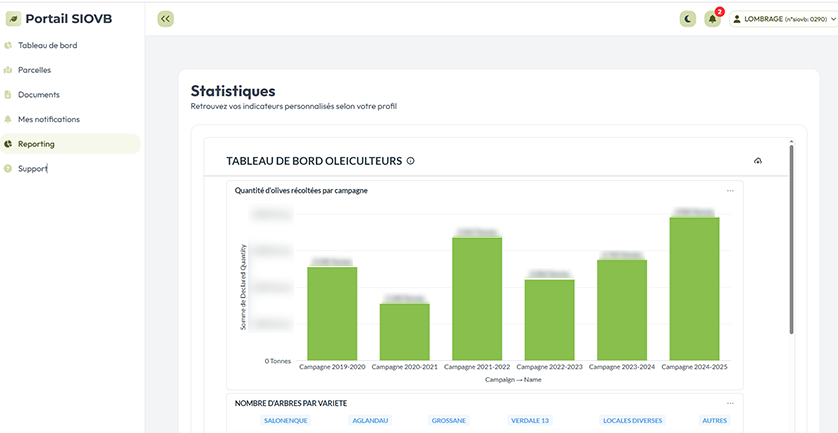This screenshot has height=433, width=838.
Task: Select the GROSSANE variety tag
Action: point(448,421)
